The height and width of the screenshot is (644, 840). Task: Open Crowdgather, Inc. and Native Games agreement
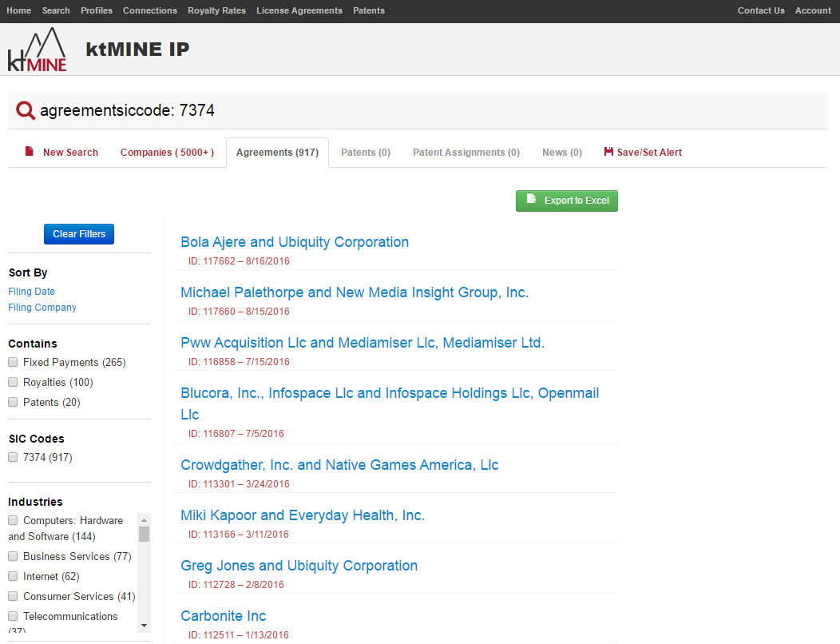pos(339,465)
